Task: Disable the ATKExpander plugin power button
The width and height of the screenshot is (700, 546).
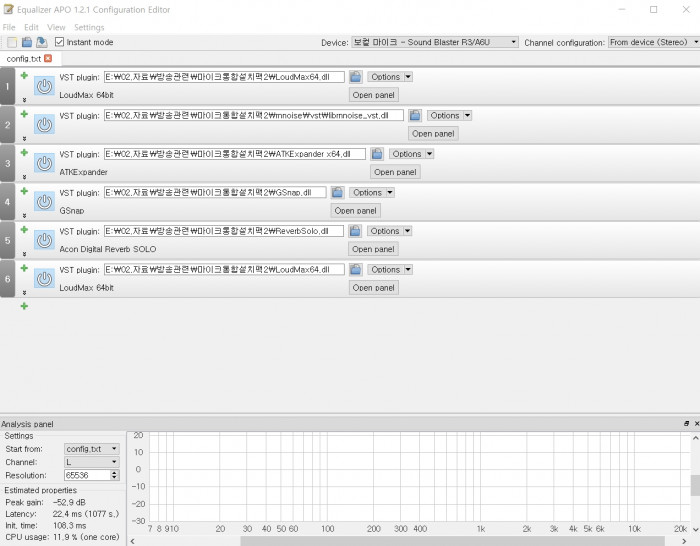Action: pos(44,164)
